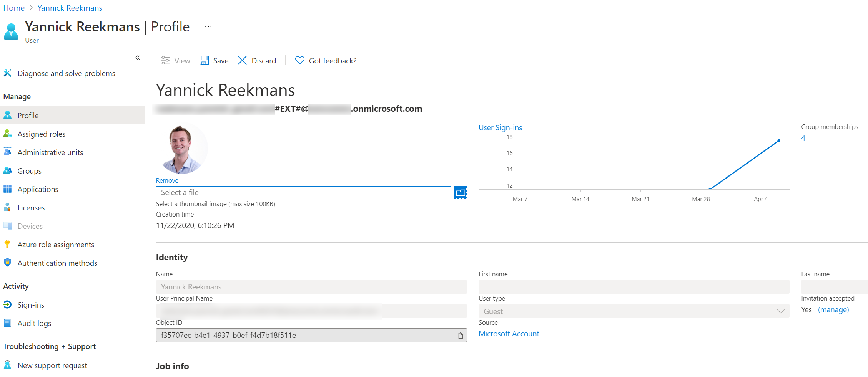
Task: Click the Save disk icon
Action: [204, 61]
